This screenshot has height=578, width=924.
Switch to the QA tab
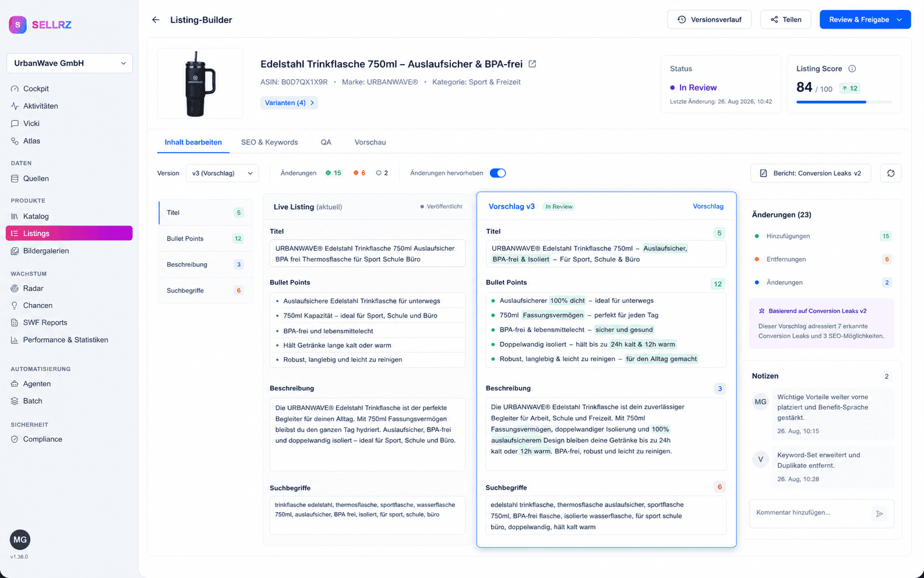pos(326,142)
